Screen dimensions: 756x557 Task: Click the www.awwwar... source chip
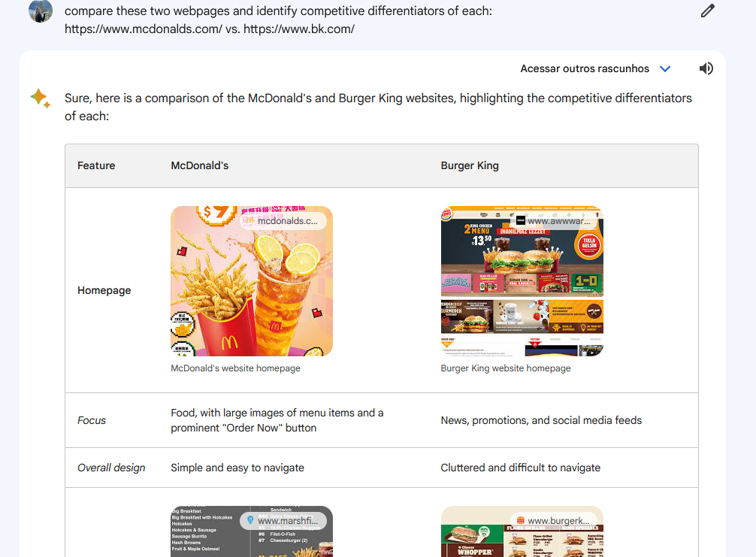(554, 221)
